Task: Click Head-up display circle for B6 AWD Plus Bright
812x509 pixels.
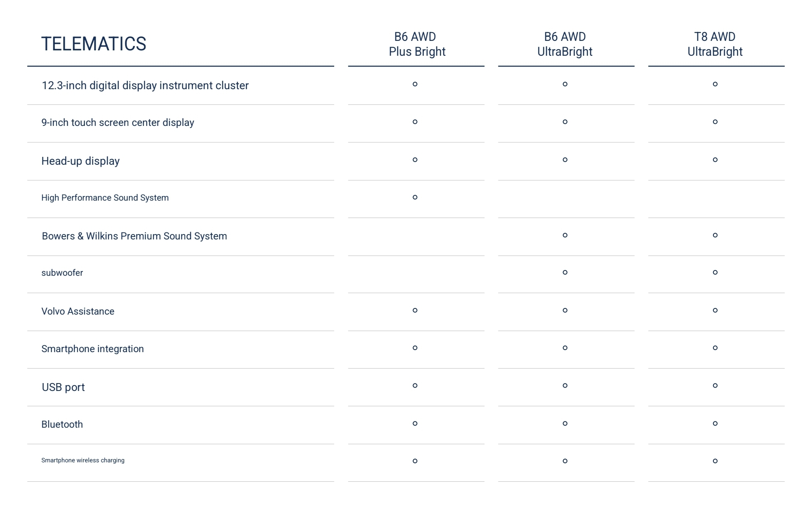Action: click(x=415, y=160)
